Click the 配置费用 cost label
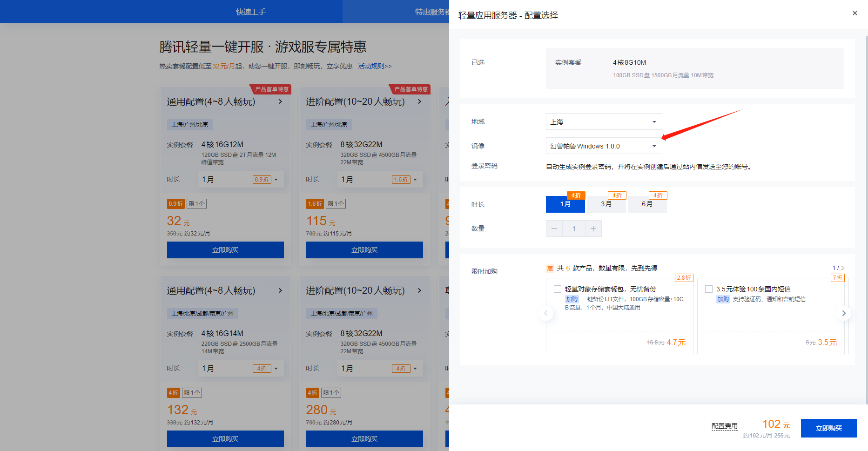This screenshot has height=451, width=868. [724, 426]
